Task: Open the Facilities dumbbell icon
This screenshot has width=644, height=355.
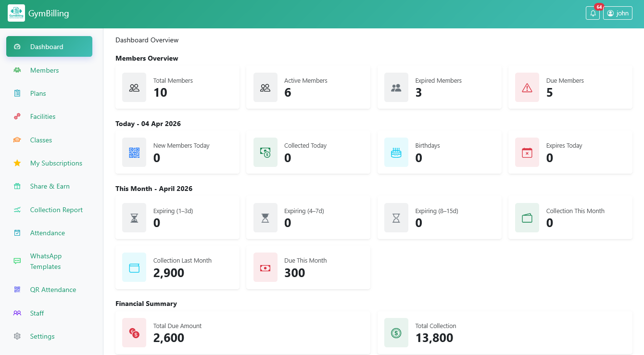Action: tap(17, 116)
